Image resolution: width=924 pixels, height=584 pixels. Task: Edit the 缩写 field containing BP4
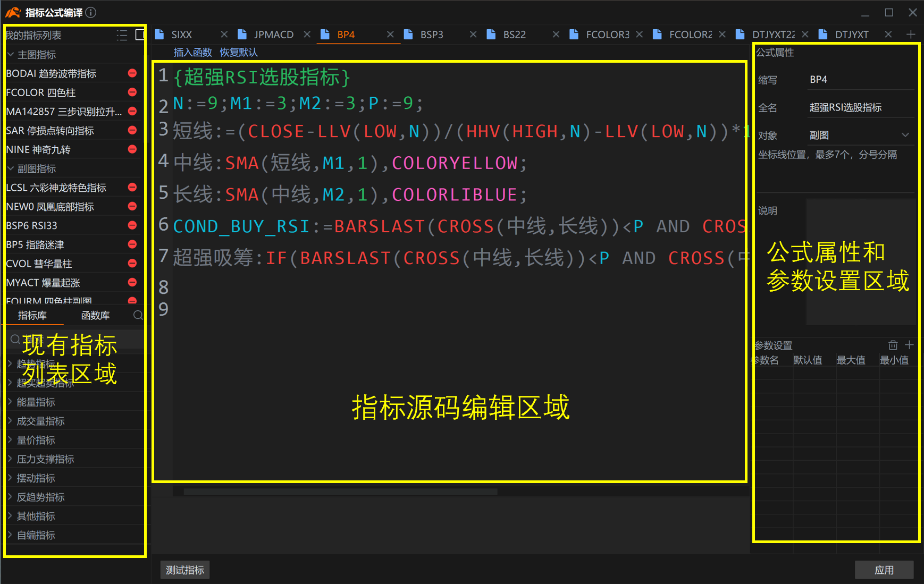(x=860, y=80)
